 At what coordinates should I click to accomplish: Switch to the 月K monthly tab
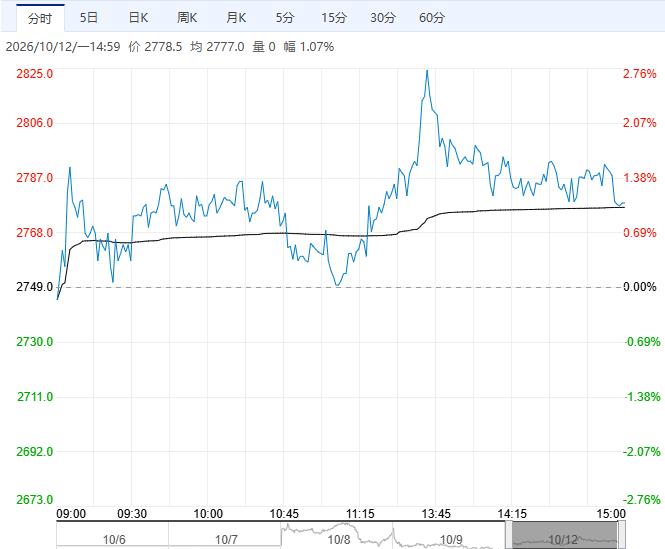point(236,17)
